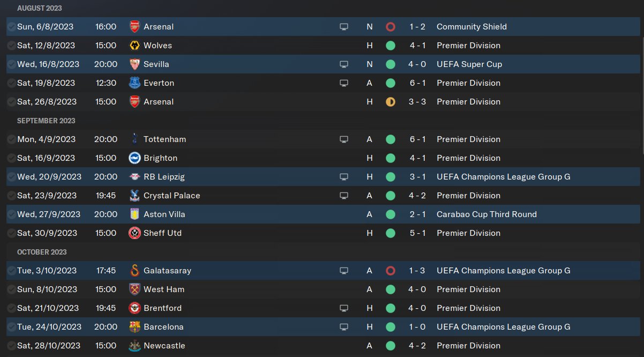The width and height of the screenshot is (644, 357).
Task: Click the checkmark beside Wed, 27/9/2023 fixture
Action: (x=11, y=214)
